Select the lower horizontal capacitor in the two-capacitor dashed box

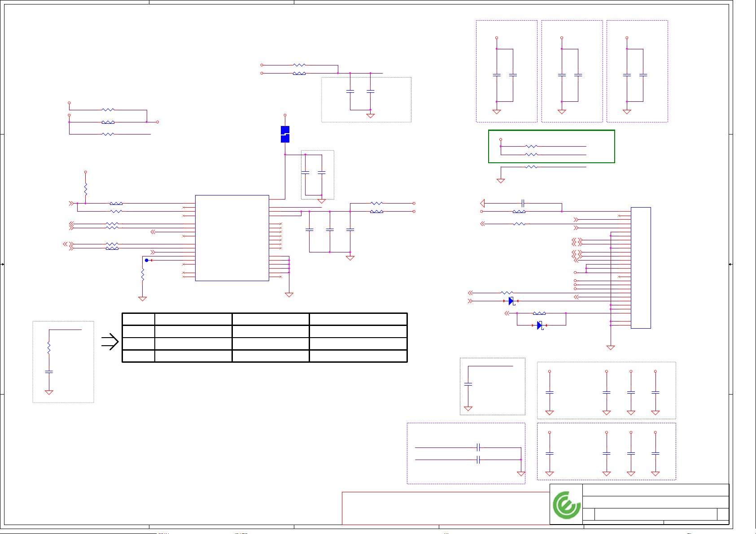[478, 460]
